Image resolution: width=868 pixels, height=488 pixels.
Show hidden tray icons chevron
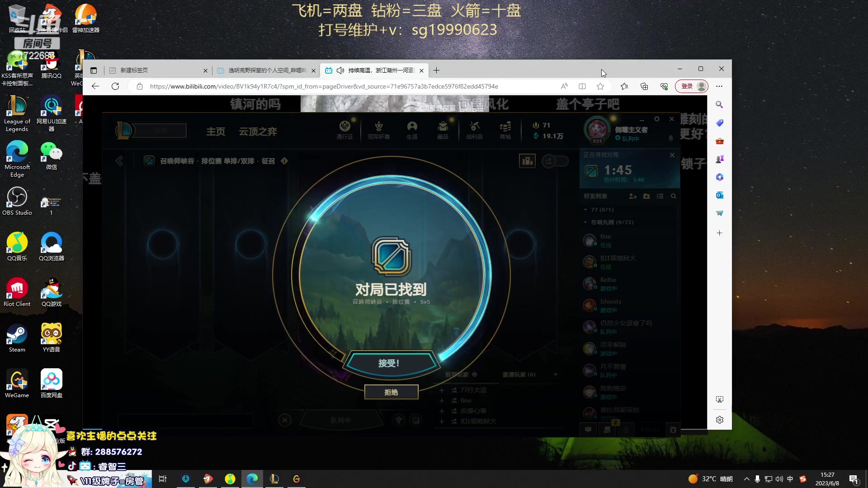point(746,479)
